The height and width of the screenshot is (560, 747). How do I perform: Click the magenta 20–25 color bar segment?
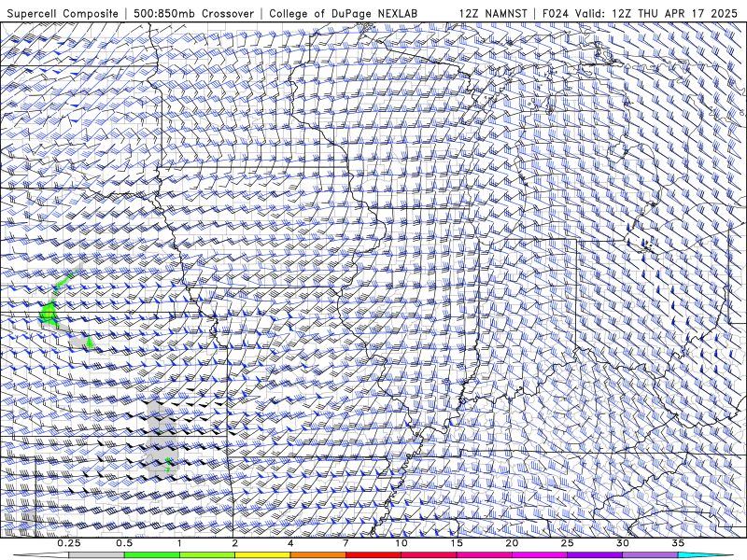point(540,555)
